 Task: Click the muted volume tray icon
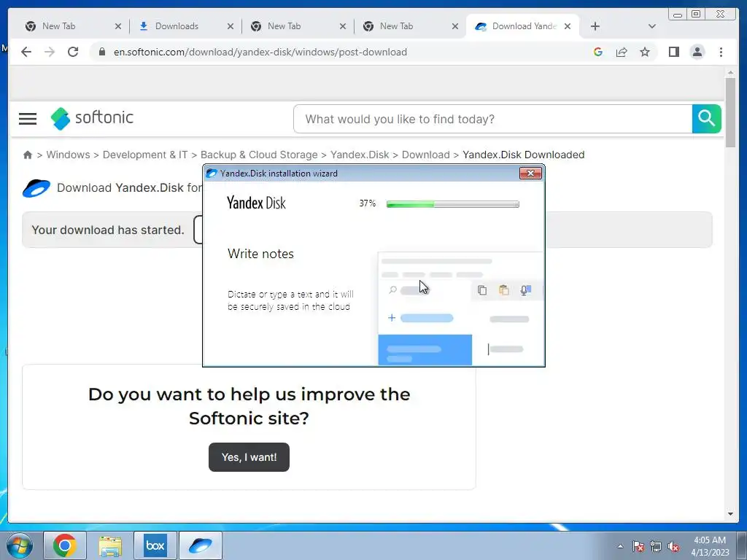[673, 546]
